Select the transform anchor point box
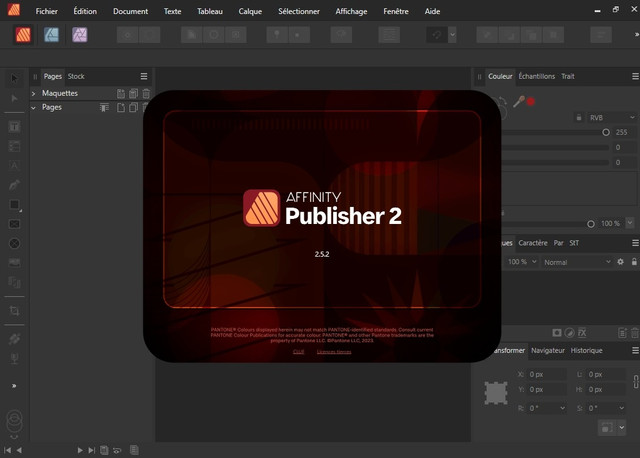The height and width of the screenshot is (458, 640). tap(496, 393)
